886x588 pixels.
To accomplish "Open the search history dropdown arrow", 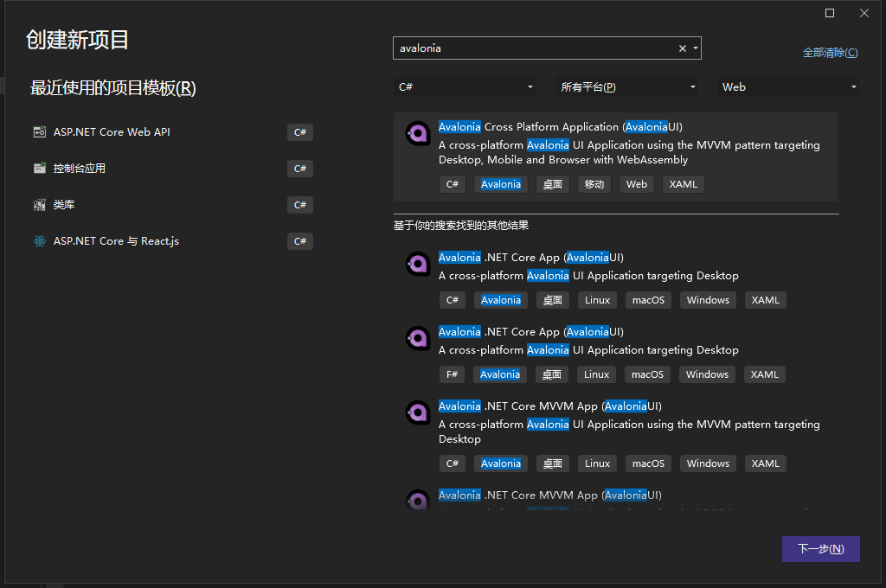I will point(696,48).
